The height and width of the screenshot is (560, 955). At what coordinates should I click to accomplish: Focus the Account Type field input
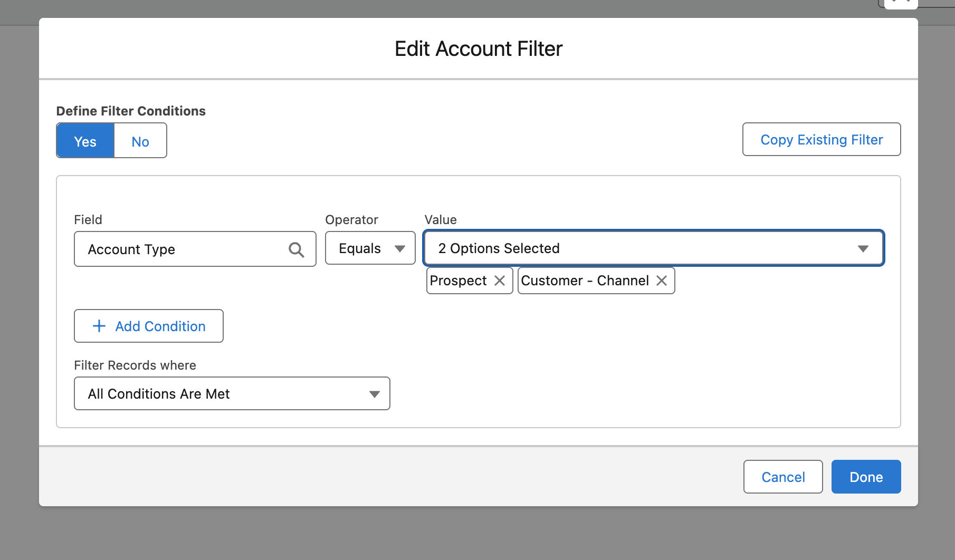(179, 249)
